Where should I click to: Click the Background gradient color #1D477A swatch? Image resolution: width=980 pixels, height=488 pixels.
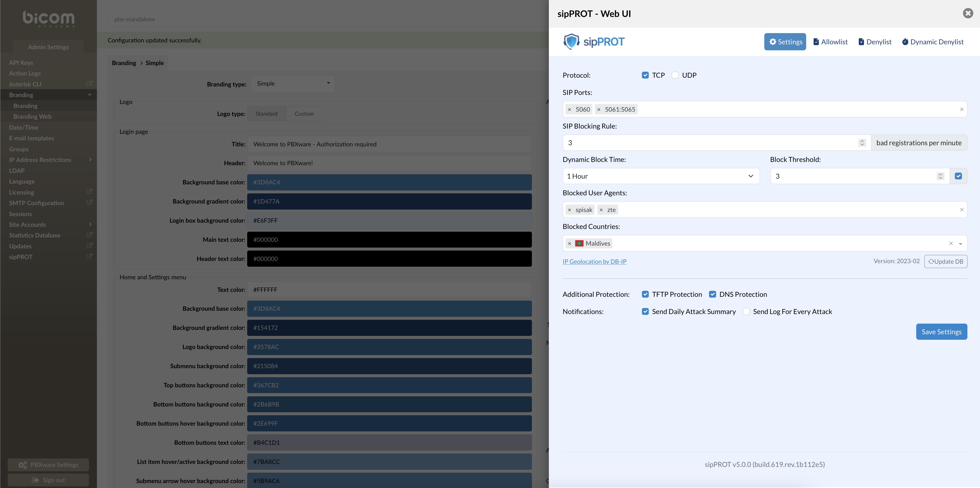pyautogui.click(x=389, y=201)
